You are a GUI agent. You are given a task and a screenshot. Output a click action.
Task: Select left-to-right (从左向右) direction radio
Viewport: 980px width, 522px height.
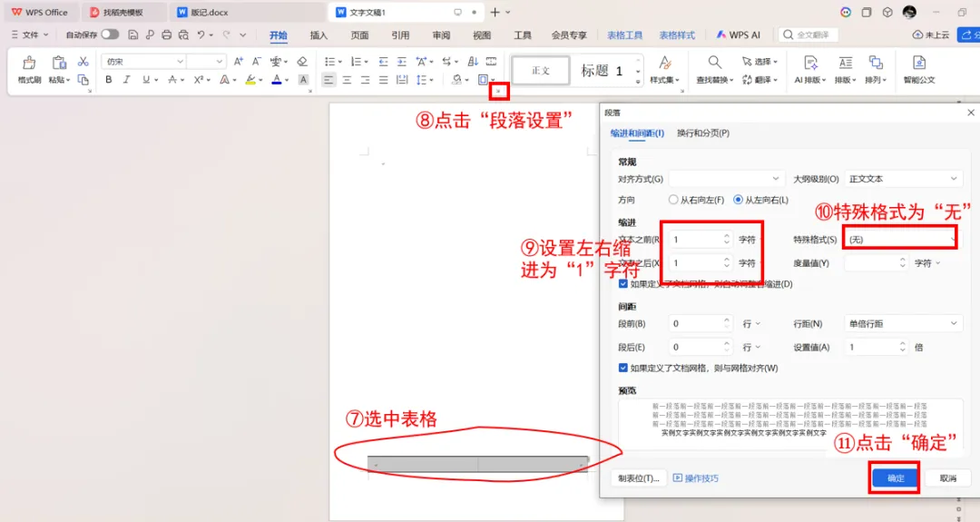738,200
